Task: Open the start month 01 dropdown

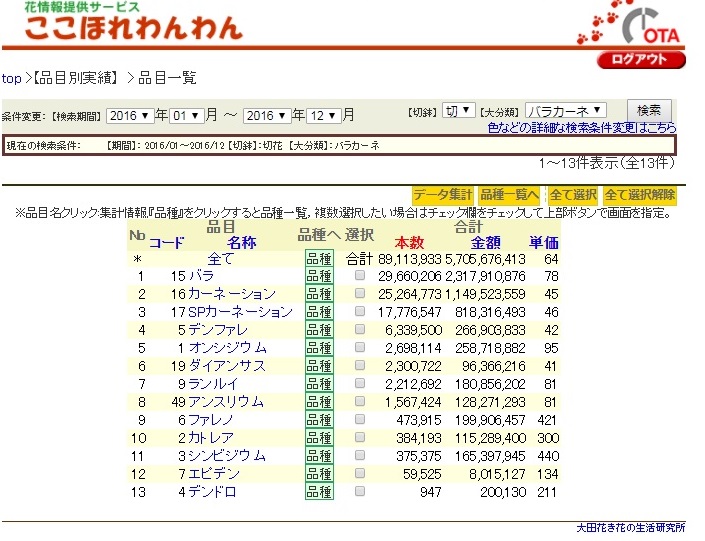Action: [187, 116]
